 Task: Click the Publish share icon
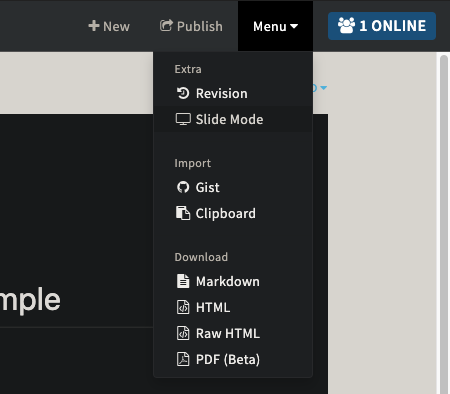coord(166,25)
